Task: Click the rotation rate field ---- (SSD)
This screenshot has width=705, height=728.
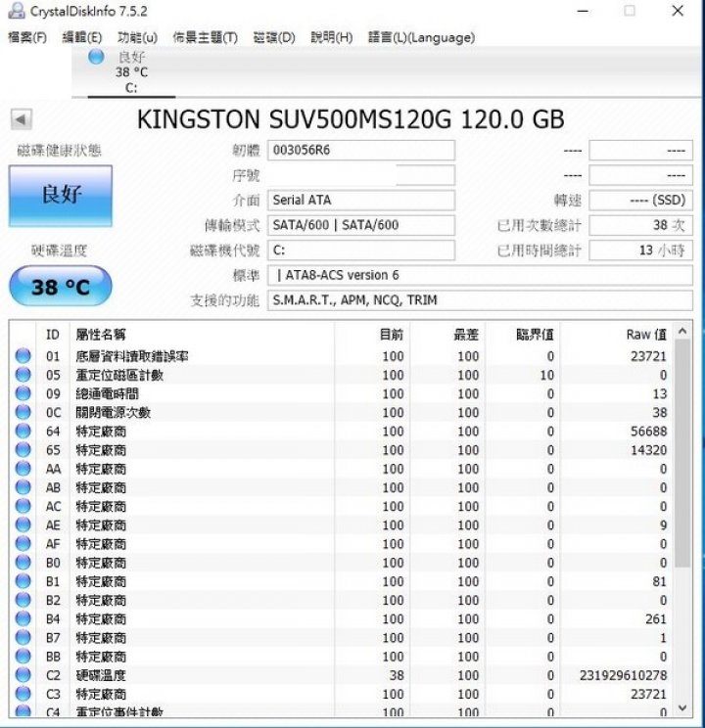Action: (641, 201)
